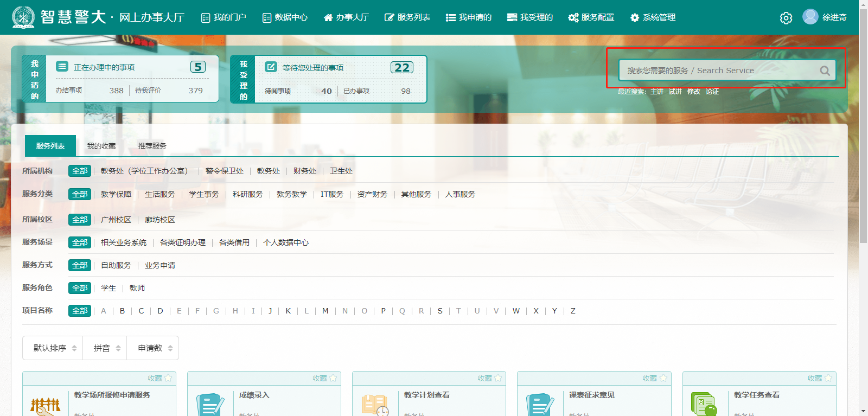868x416 pixels.
Task: Open 系统管理 in the top navigation
Action: (653, 17)
